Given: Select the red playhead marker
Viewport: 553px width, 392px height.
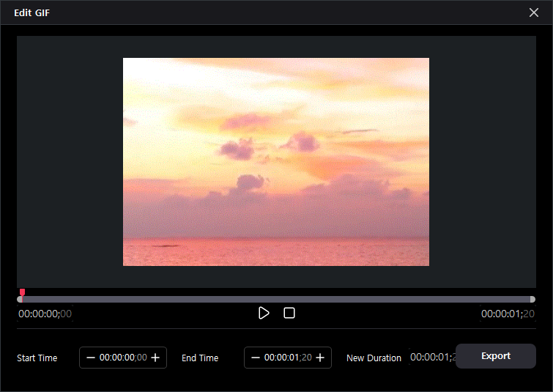Looking at the screenshot, I should point(22,294).
